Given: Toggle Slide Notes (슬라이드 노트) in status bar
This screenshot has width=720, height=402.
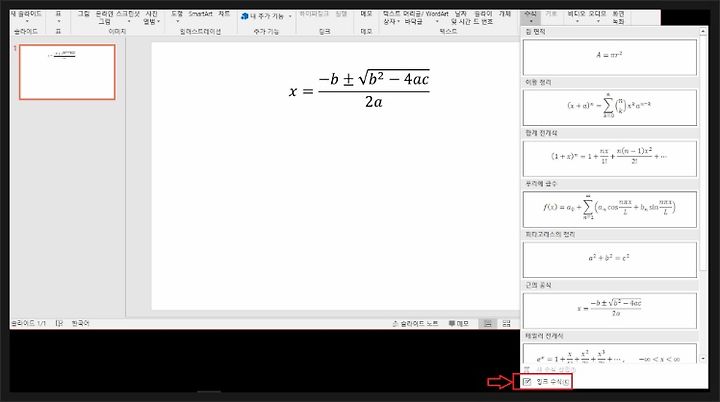Looking at the screenshot, I should point(415,323).
